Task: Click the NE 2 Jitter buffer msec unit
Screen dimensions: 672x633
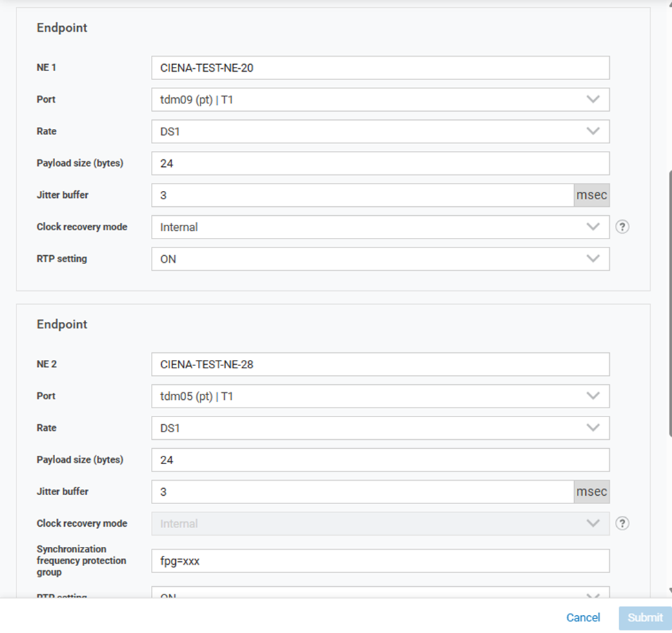Action: (x=592, y=492)
